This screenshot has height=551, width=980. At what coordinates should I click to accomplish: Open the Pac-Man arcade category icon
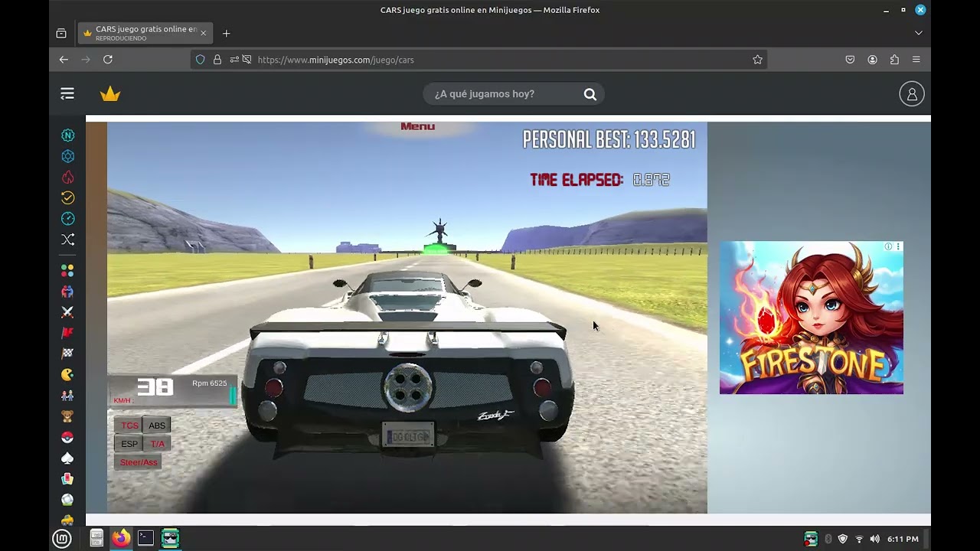pyautogui.click(x=67, y=374)
